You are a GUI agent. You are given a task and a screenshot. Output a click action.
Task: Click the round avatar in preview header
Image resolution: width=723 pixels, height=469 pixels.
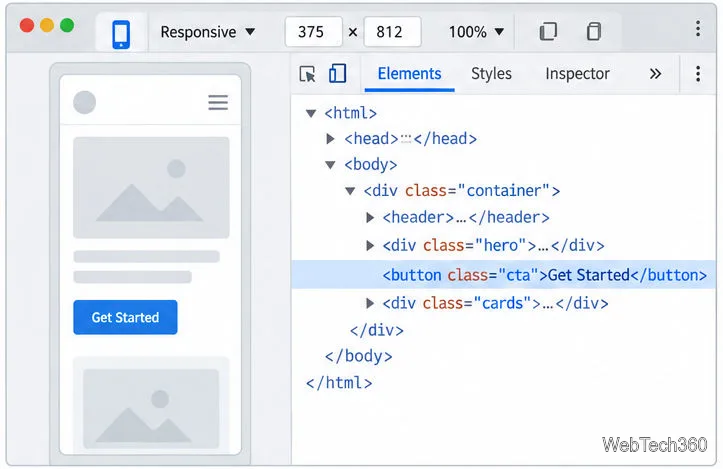84,102
